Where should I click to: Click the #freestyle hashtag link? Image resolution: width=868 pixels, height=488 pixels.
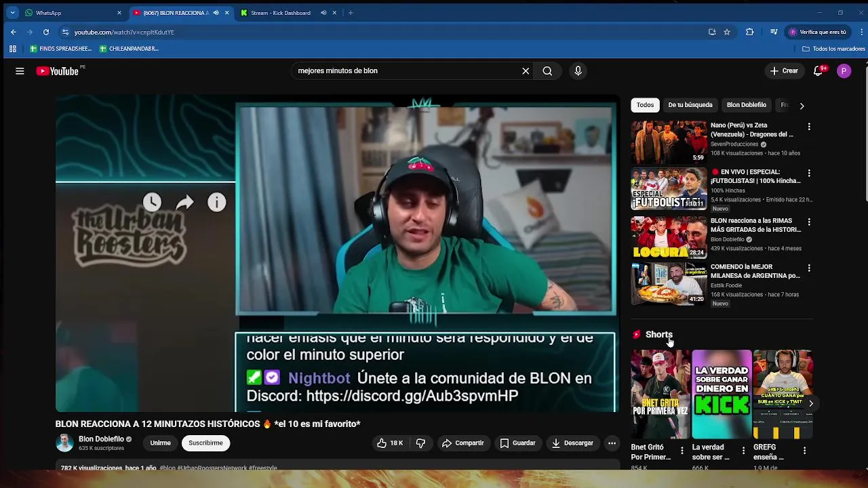pyautogui.click(x=263, y=468)
